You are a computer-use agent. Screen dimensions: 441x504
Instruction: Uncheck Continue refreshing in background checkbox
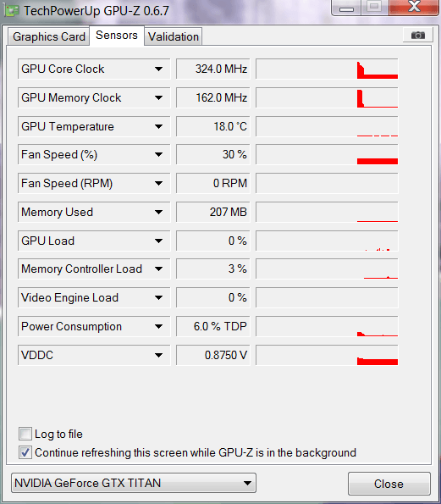tap(25, 452)
